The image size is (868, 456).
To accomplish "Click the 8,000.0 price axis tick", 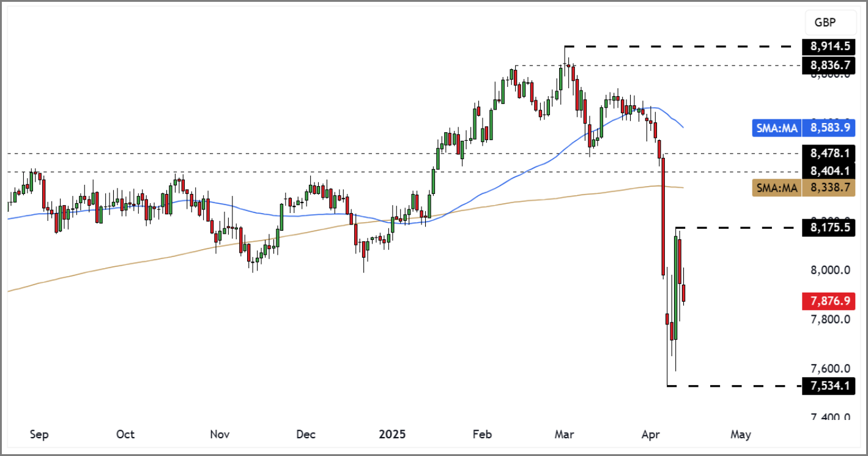I will point(830,270).
